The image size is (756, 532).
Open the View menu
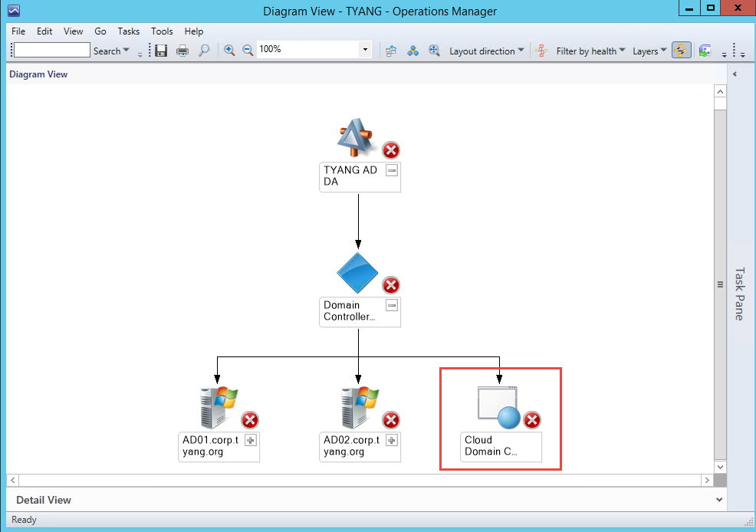[74, 31]
